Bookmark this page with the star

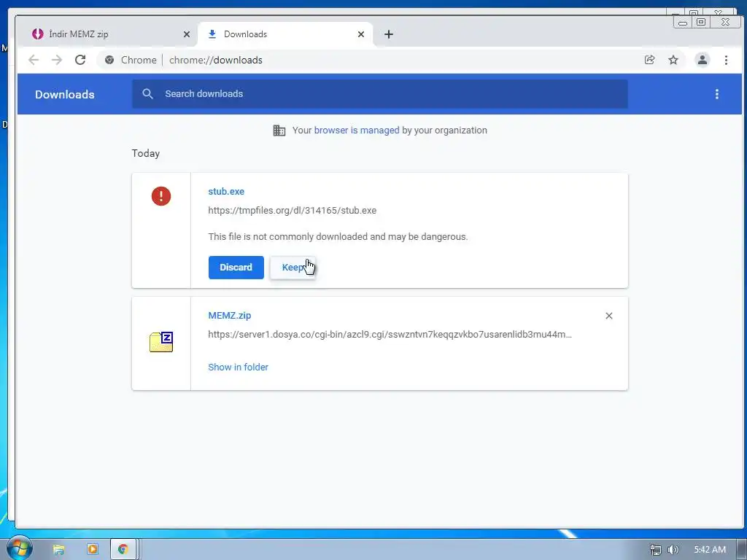tap(673, 60)
